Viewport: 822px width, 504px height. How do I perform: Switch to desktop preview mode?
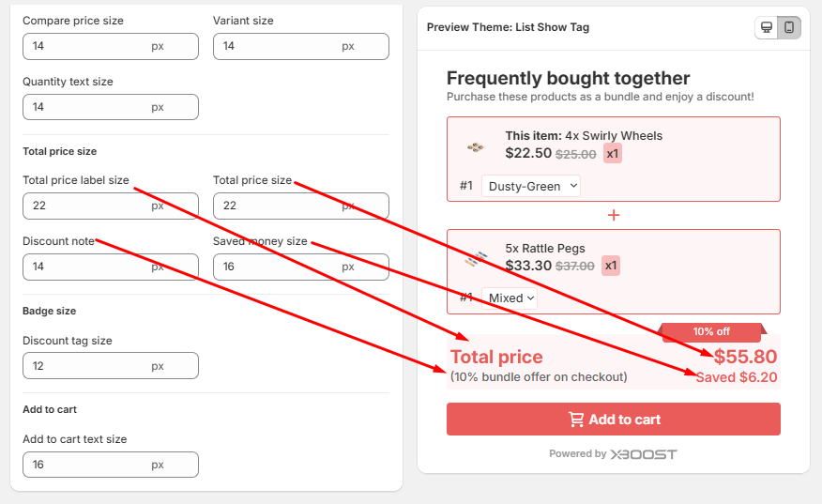point(767,27)
